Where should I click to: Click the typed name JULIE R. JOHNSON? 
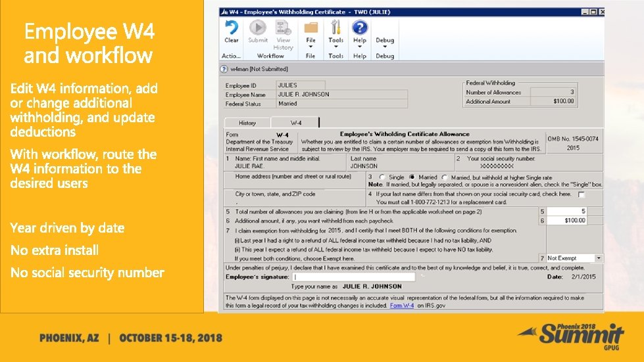coord(372,286)
